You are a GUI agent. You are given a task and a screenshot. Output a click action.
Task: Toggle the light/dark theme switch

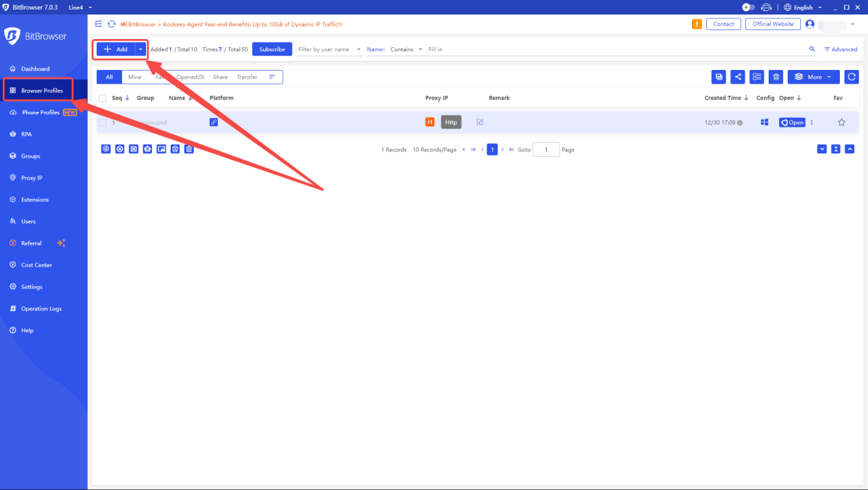pos(749,7)
